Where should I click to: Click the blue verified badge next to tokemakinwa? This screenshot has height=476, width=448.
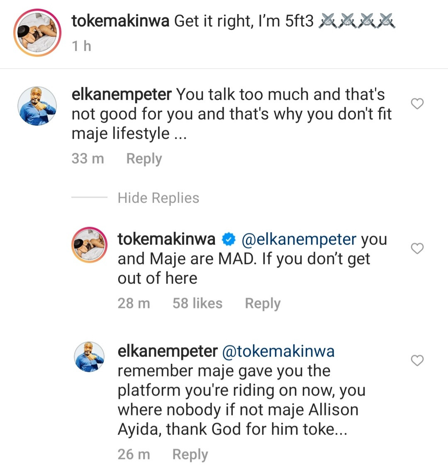pos(229,239)
